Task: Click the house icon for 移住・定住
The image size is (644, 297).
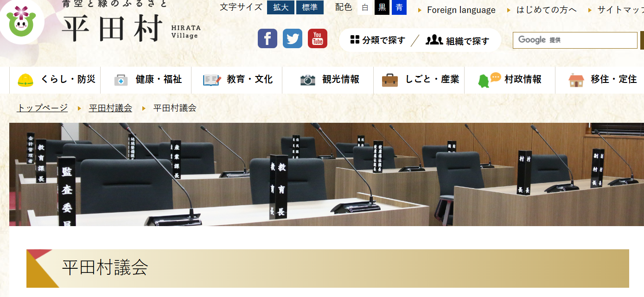Action: pos(575,80)
